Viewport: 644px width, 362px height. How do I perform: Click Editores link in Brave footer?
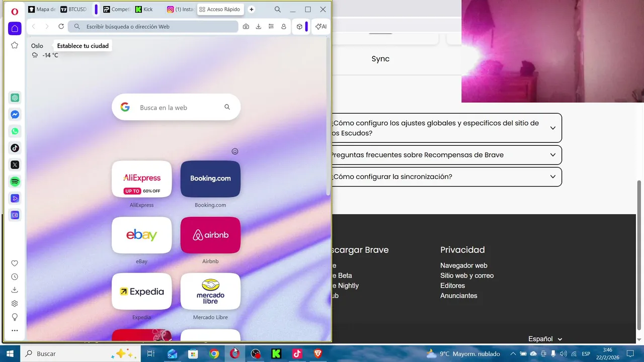click(x=452, y=286)
